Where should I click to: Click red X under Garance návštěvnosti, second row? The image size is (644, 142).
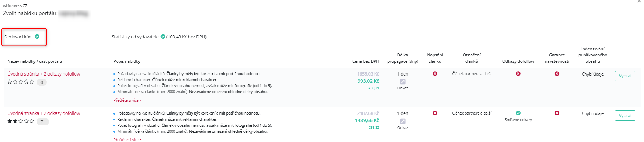(557, 113)
